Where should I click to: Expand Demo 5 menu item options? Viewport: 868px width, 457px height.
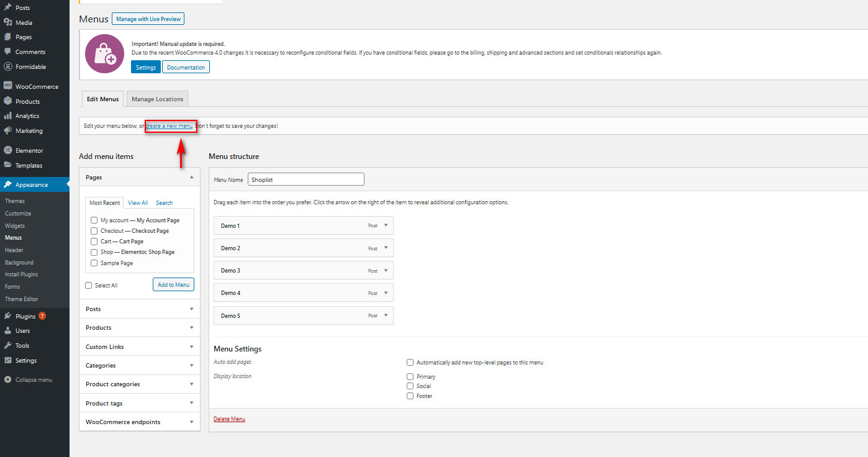[386, 315]
